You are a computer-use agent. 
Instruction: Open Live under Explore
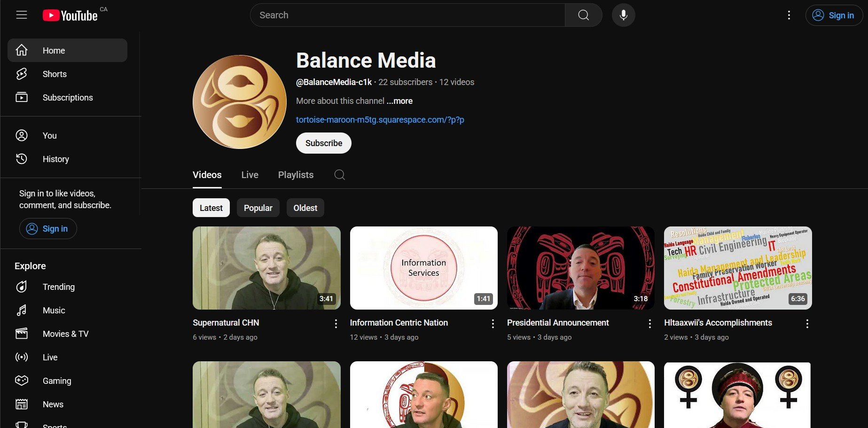pos(67,357)
